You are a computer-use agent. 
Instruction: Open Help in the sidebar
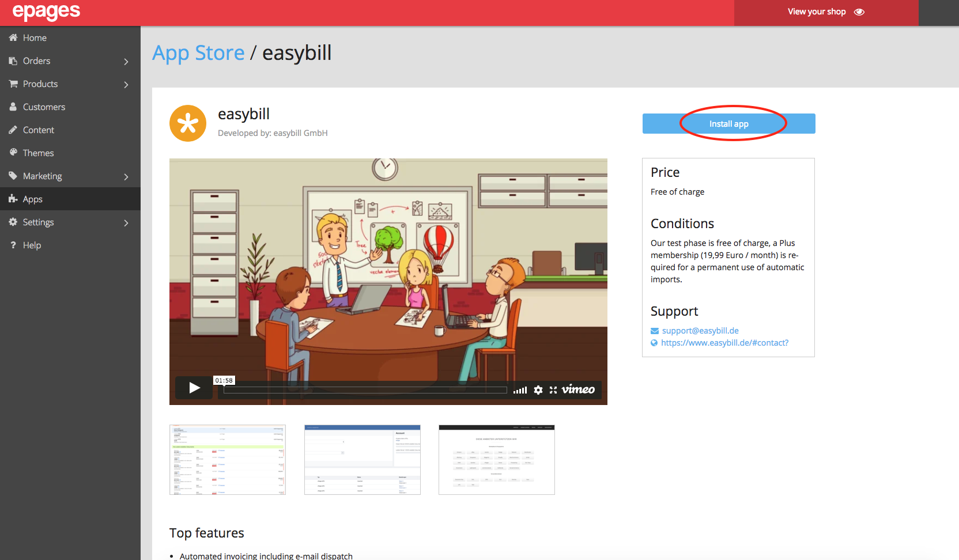pyautogui.click(x=70, y=245)
